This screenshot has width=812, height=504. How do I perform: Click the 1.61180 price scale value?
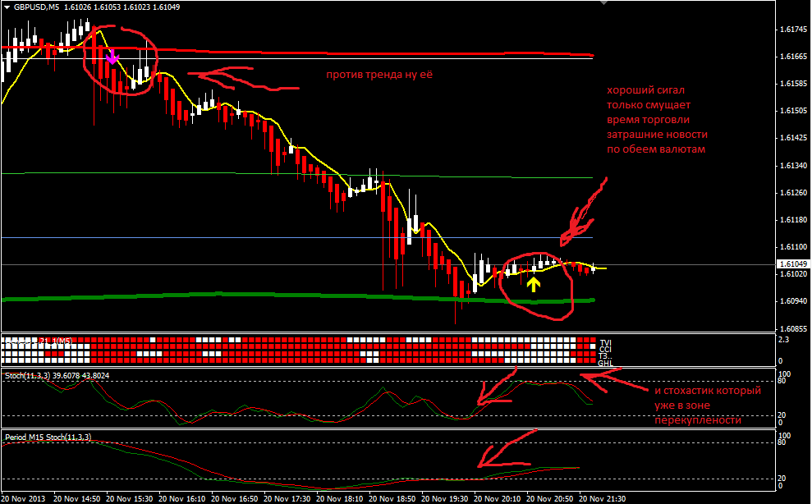pyautogui.click(x=793, y=220)
